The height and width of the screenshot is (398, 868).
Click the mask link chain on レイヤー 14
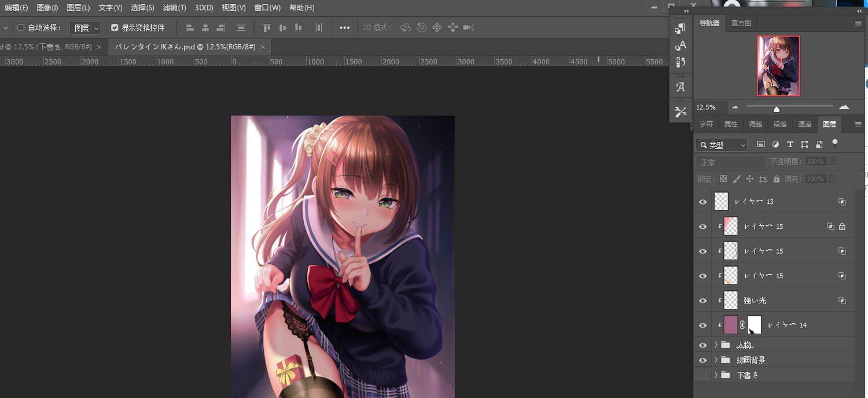click(x=742, y=325)
